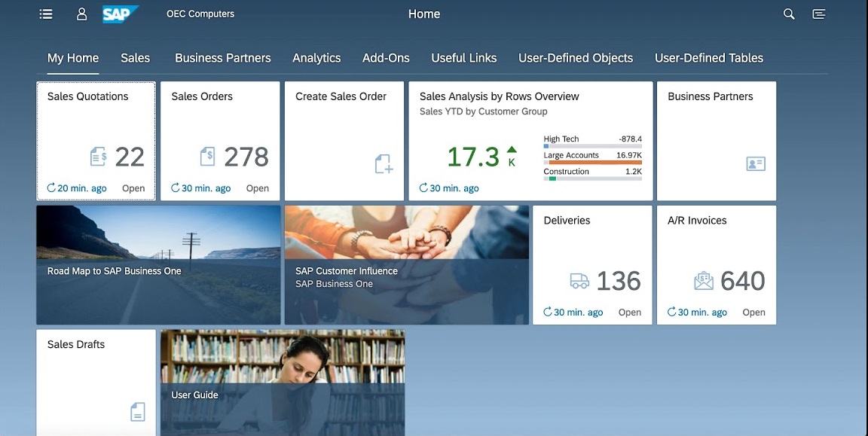This screenshot has height=436, width=868.
Task: Open the search magnifier icon
Action: coord(789,14)
